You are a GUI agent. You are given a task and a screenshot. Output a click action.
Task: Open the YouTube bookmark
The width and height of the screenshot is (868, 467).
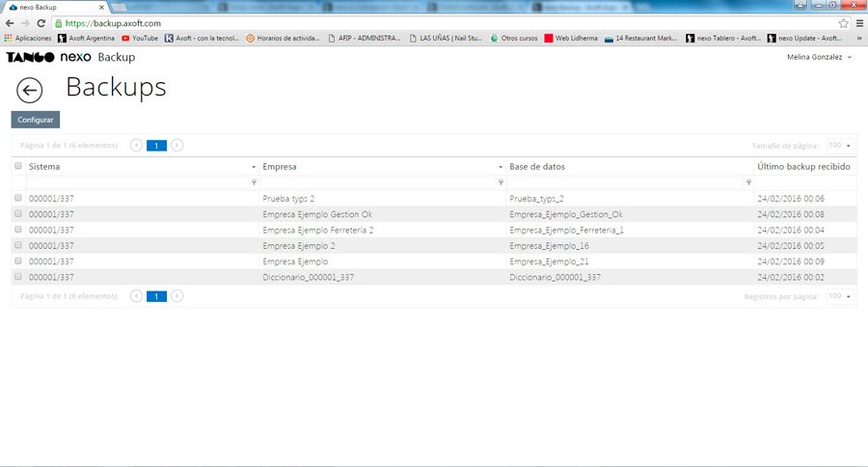(140, 39)
